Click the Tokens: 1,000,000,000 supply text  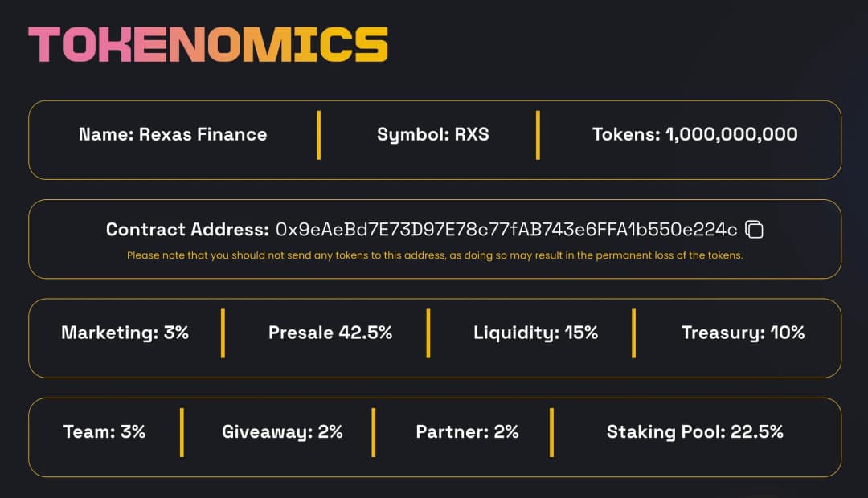(x=694, y=134)
